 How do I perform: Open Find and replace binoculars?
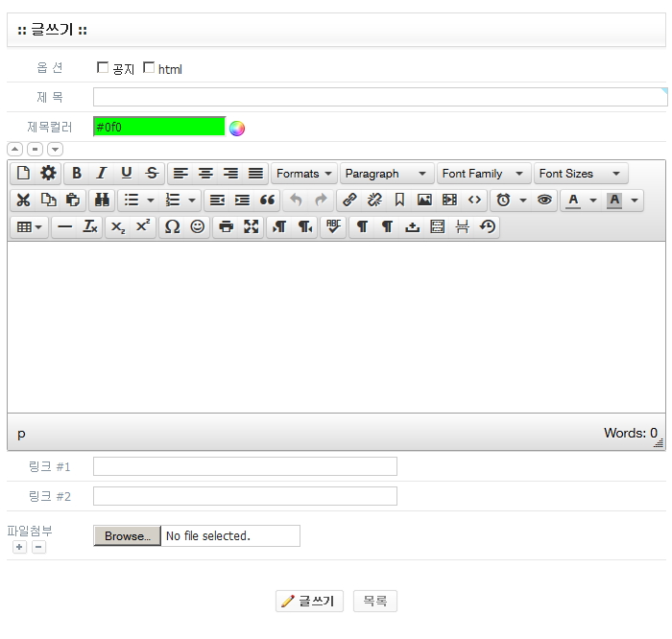102,200
